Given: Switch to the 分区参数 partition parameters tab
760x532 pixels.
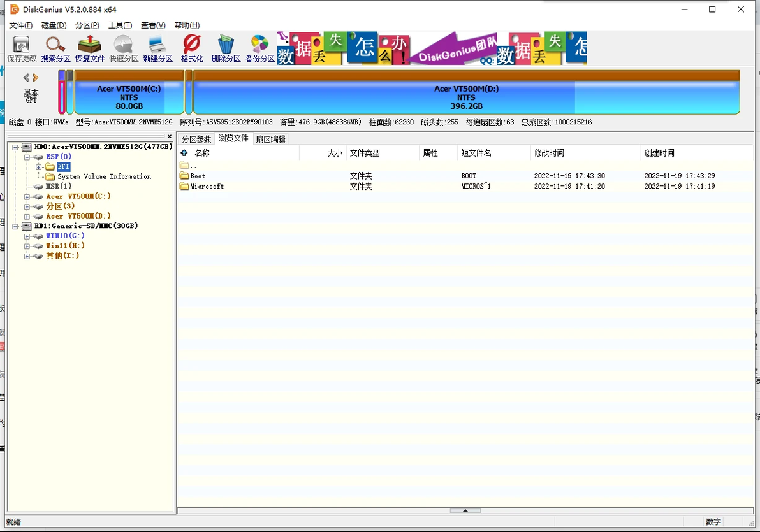Looking at the screenshot, I should click(x=197, y=138).
